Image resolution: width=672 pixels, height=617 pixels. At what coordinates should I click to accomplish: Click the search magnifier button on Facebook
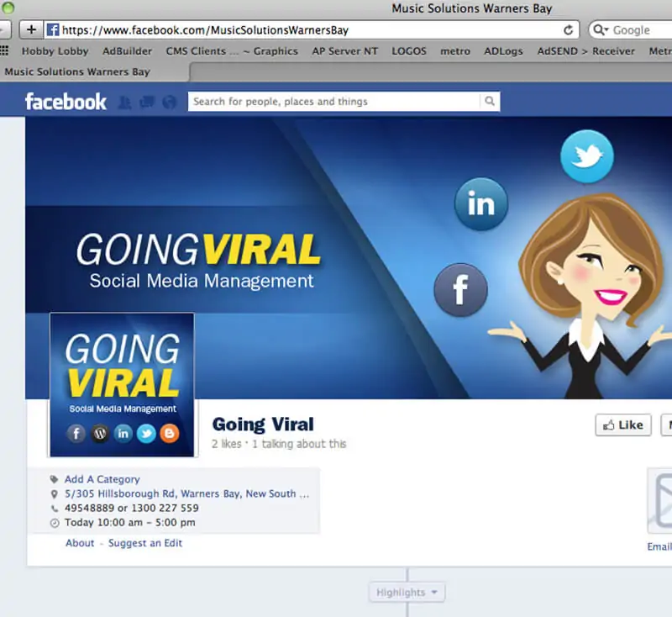[490, 102]
